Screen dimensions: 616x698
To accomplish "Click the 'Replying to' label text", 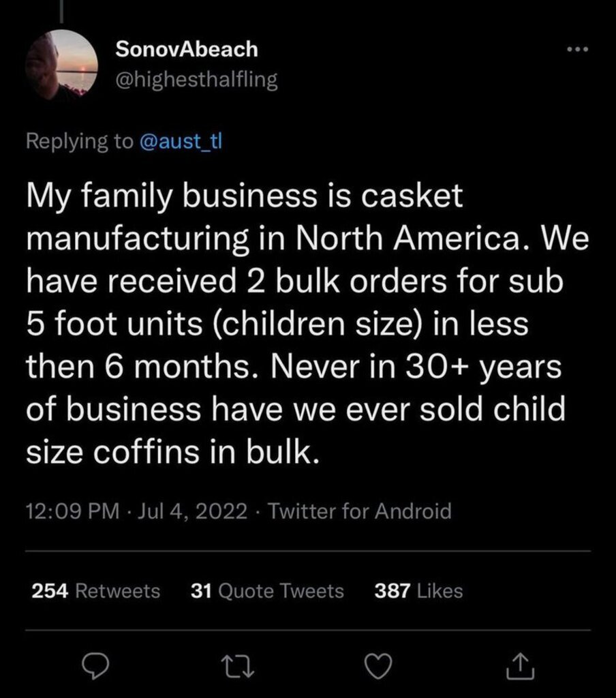I will [x=79, y=141].
